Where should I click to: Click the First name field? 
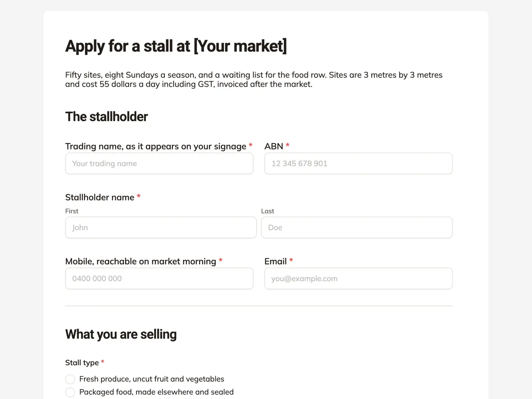pos(161,227)
